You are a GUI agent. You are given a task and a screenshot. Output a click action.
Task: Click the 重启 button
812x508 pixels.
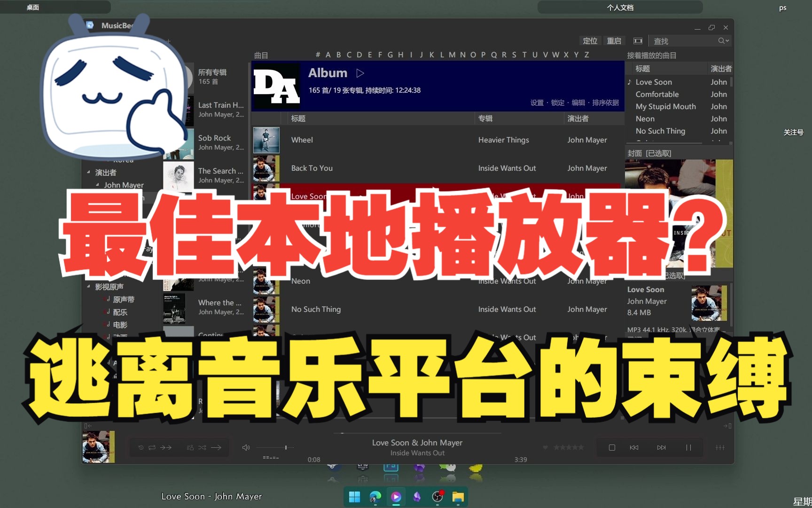[614, 41]
